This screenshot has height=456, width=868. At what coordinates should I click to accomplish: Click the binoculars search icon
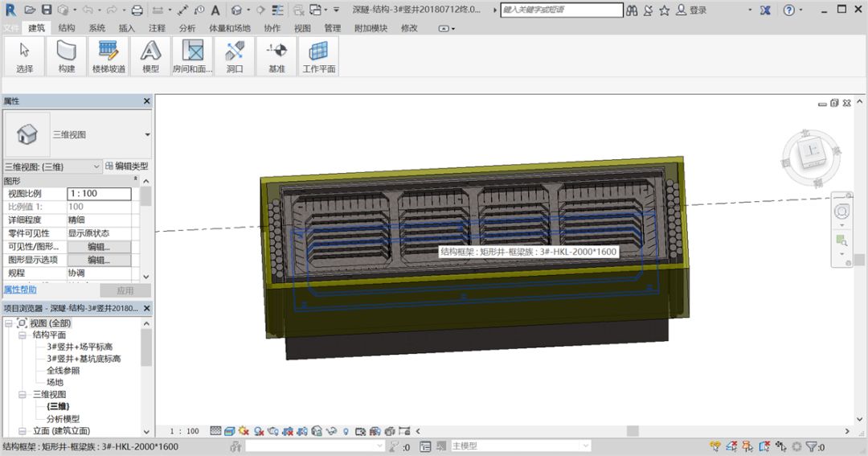(x=632, y=10)
